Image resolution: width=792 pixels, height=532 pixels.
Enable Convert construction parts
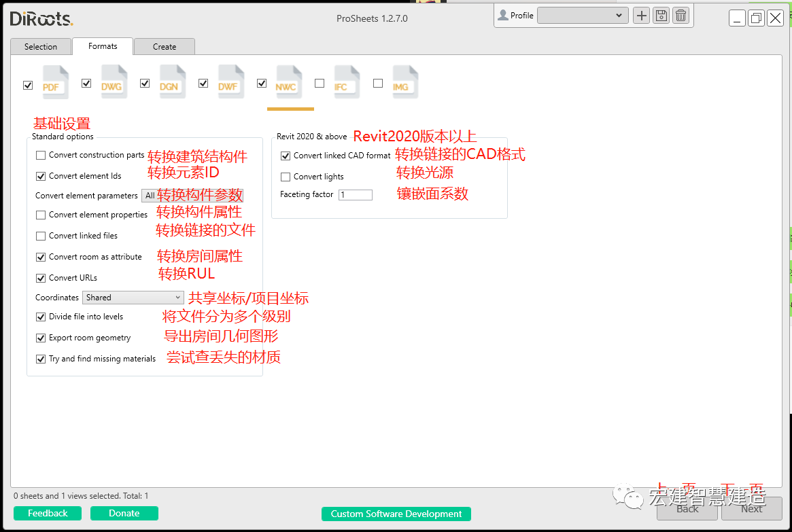coord(41,156)
